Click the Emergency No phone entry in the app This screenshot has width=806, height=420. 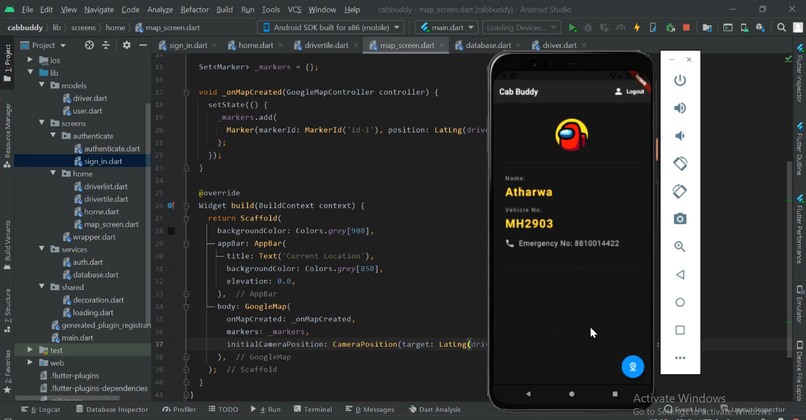click(x=562, y=244)
